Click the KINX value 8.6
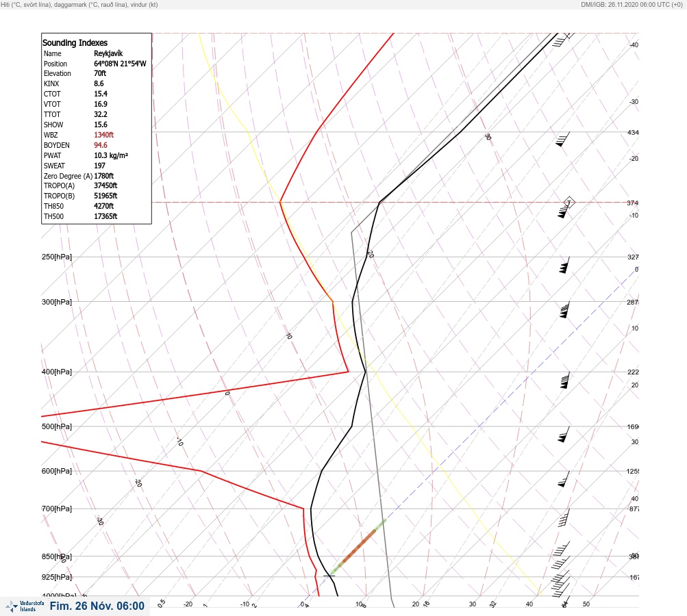This screenshot has width=687, height=616. click(x=99, y=84)
